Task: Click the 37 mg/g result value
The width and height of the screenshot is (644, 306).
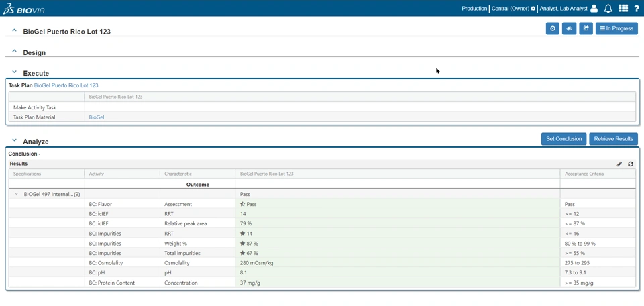Action: [x=250, y=283]
